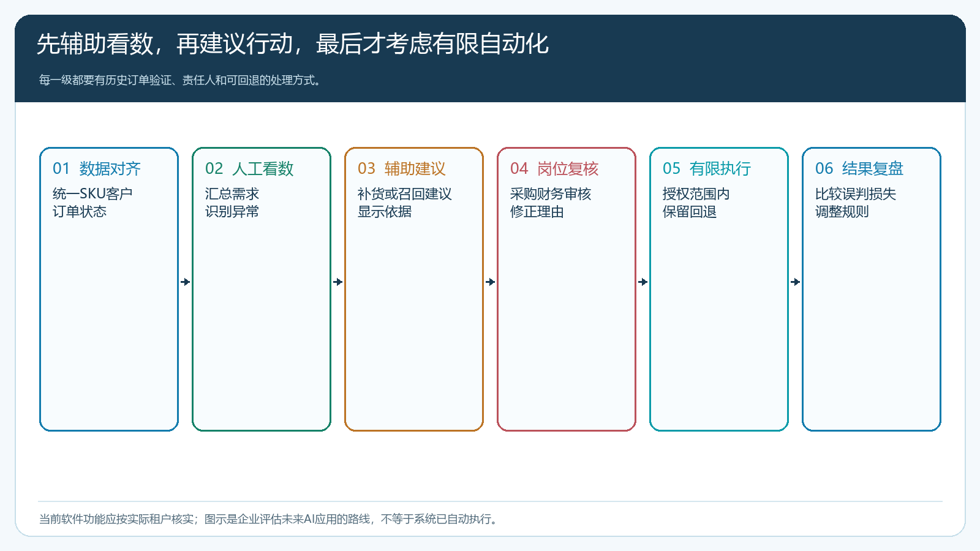Select the text 调整规则

point(842,211)
